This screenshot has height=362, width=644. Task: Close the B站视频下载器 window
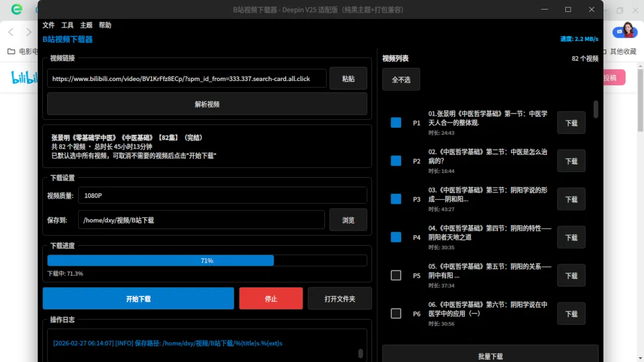coord(592,9)
